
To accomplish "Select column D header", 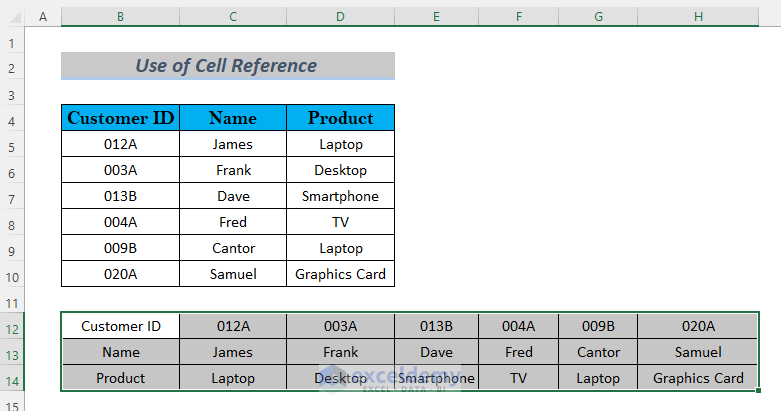I will (x=340, y=17).
